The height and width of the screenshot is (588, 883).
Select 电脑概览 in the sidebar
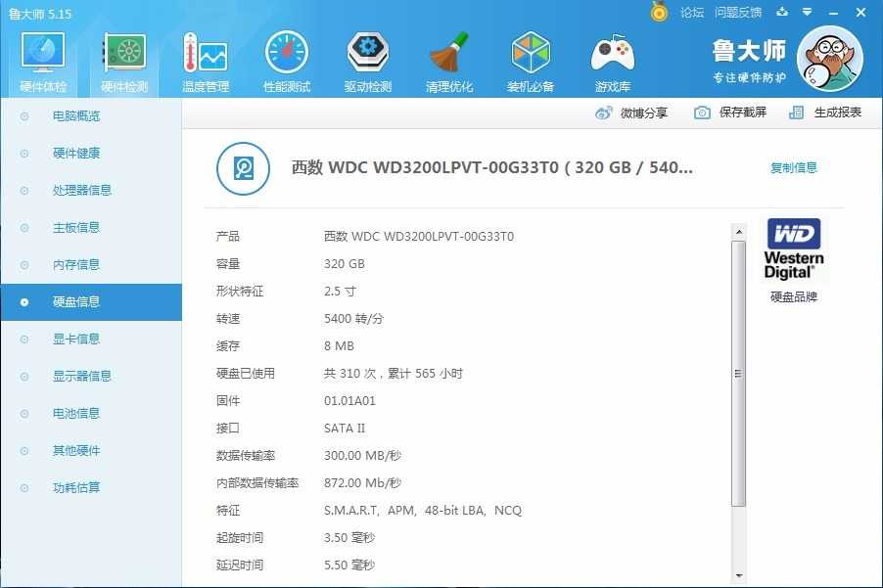pos(76,116)
